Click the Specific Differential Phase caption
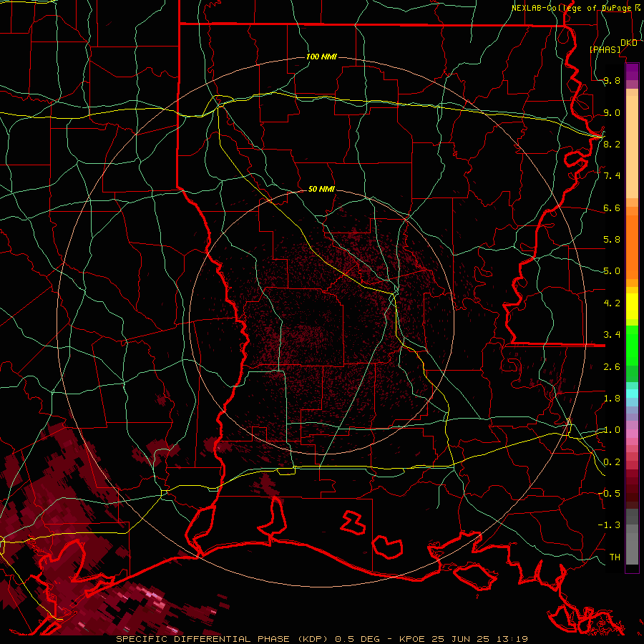 tap(321, 639)
